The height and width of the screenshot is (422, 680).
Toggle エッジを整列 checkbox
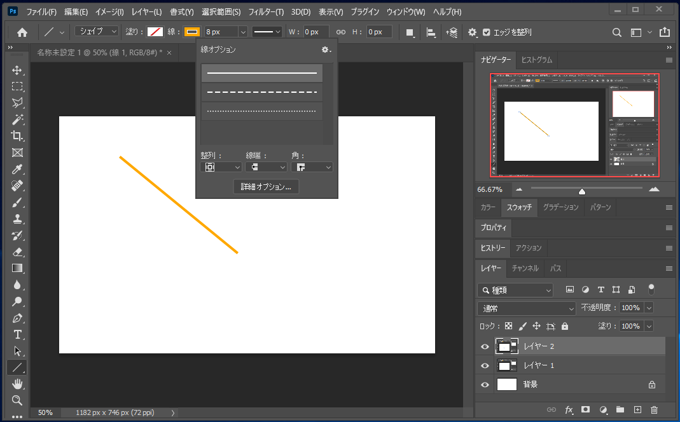tap(487, 33)
